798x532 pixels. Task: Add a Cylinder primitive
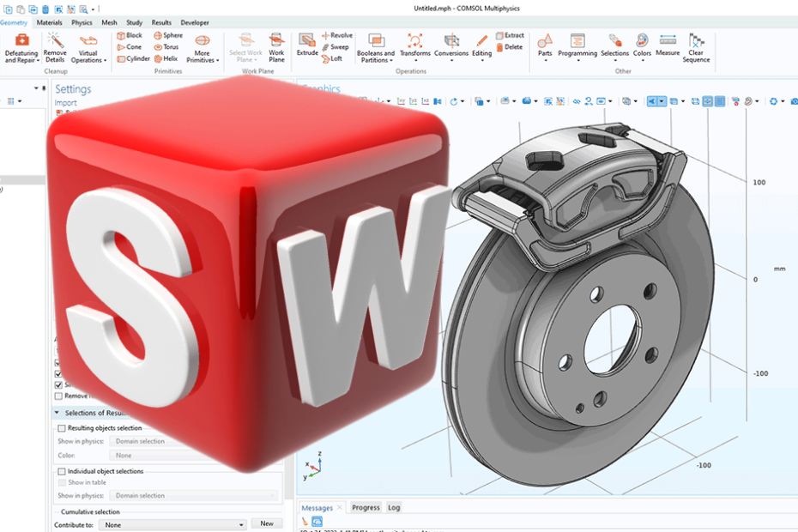point(133,58)
